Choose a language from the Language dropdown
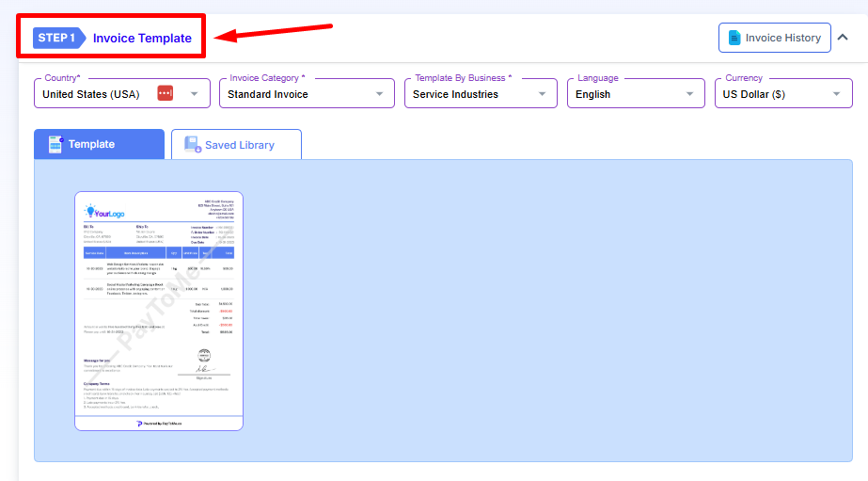Viewport: 868px width, 481px height. tap(636, 94)
